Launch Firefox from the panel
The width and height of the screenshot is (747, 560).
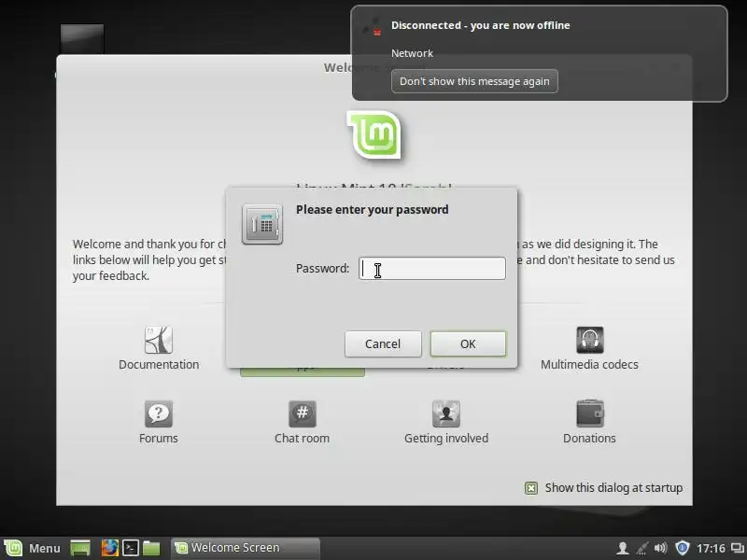(x=109, y=548)
